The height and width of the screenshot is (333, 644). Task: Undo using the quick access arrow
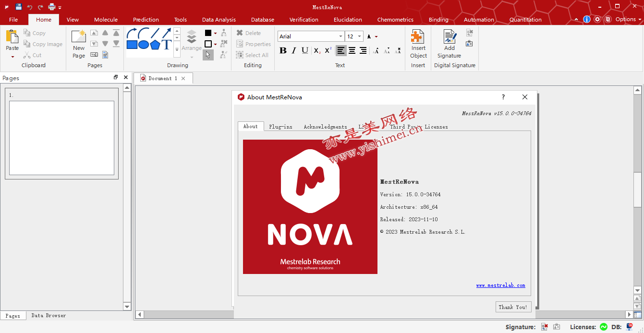(x=30, y=7)
